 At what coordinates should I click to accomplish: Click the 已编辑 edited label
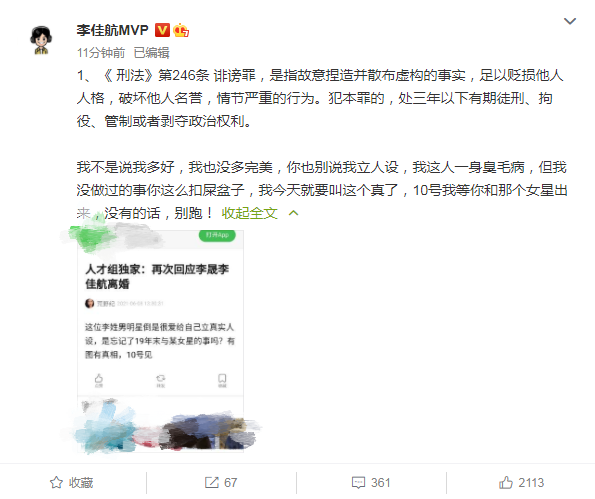[x=151, y=53]
